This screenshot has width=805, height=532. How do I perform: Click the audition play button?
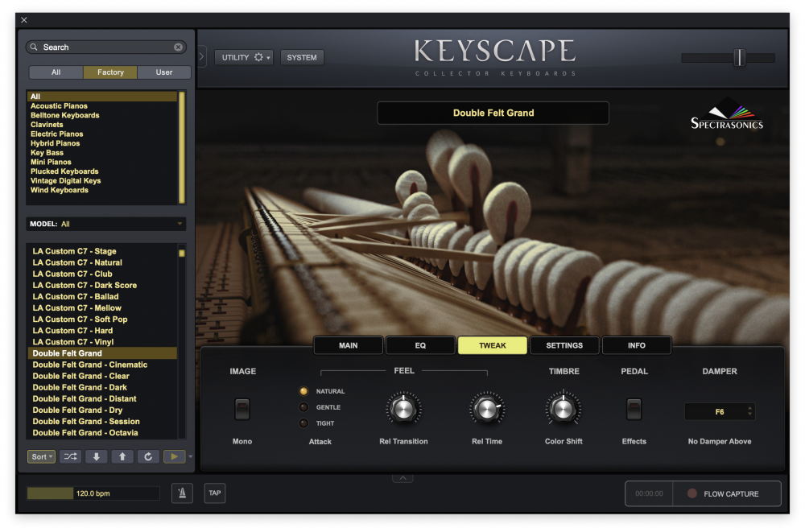tap(174, 456)
